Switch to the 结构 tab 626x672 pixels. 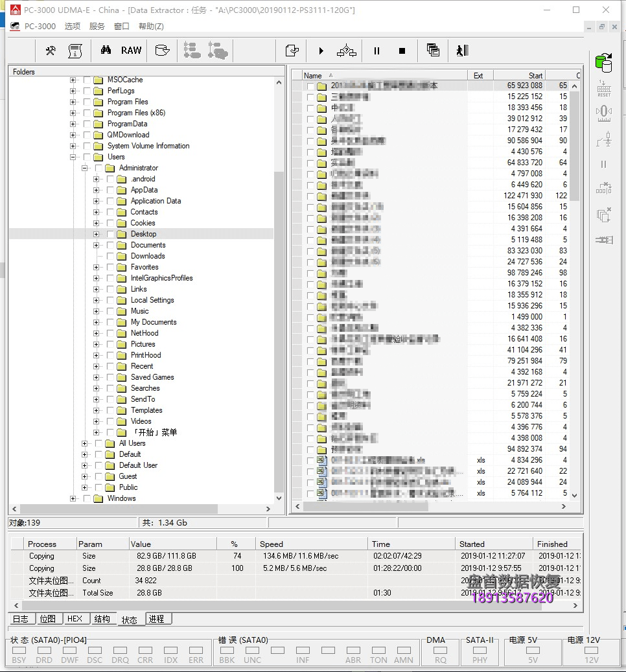102,619
